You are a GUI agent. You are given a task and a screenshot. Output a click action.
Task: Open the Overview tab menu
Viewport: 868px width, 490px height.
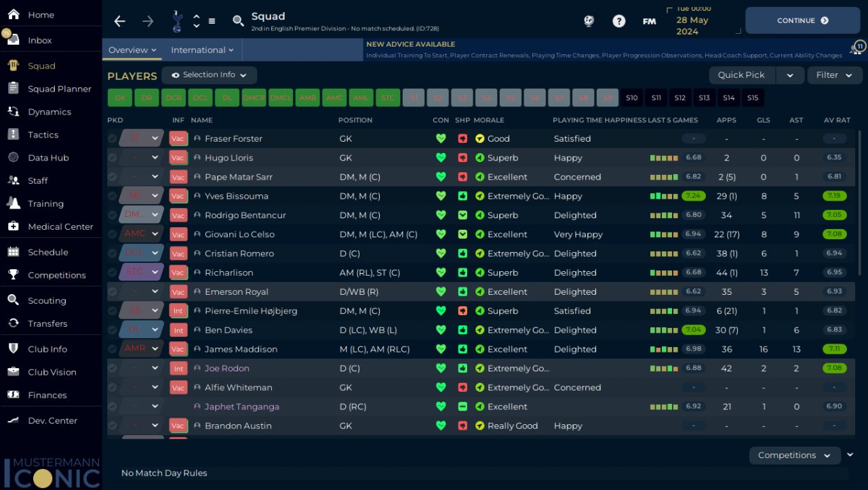(133, 50)
